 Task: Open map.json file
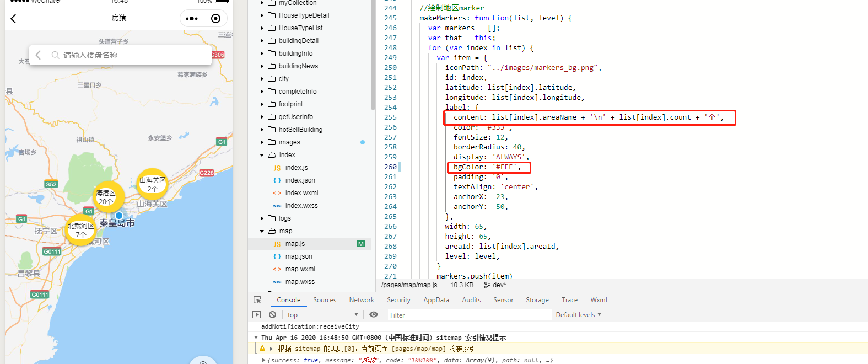[299, 256]
